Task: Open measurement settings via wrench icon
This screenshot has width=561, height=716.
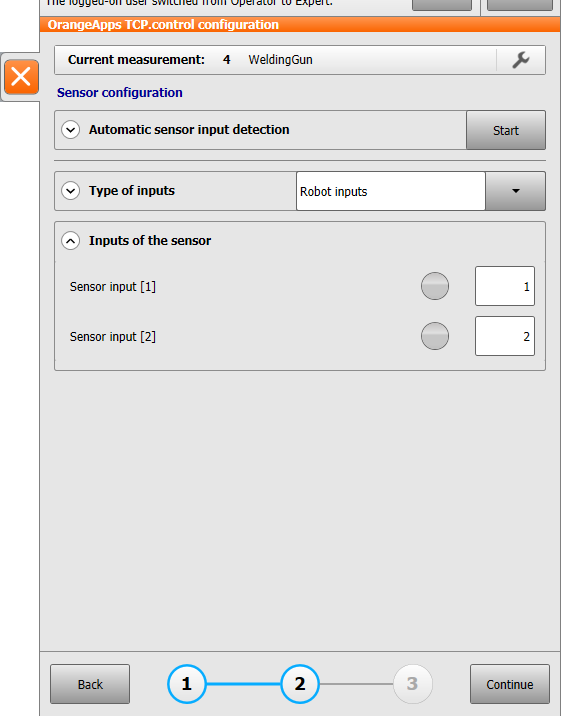Action: click(x=521, y=60)
